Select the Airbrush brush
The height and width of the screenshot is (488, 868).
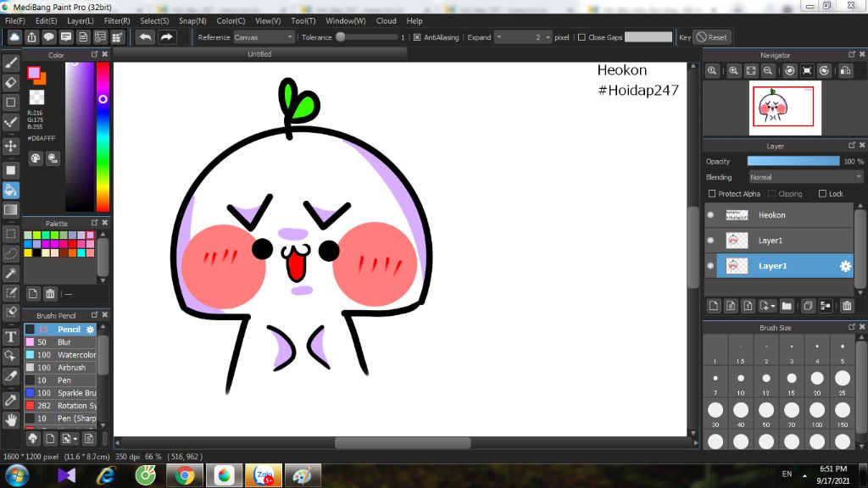tap(60, 368)
